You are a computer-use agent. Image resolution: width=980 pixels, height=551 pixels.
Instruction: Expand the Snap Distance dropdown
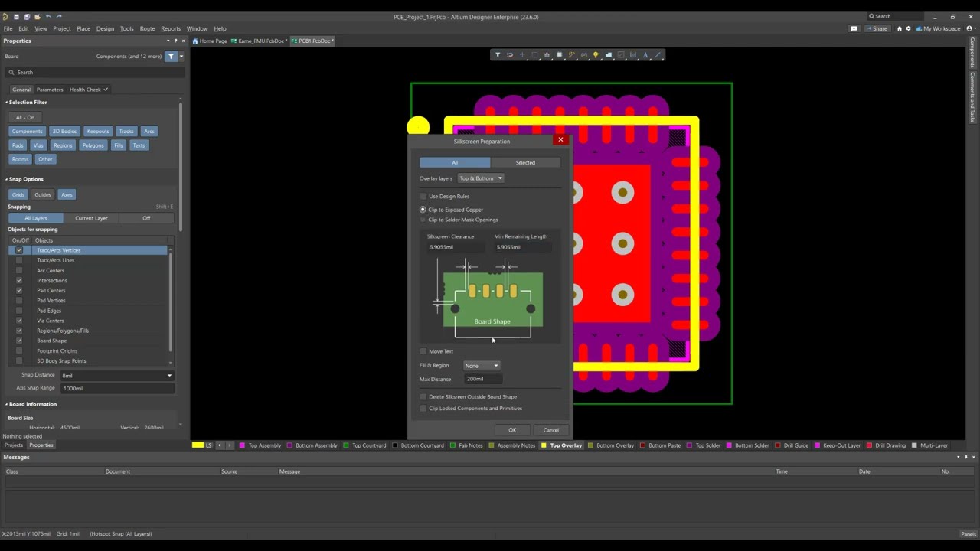coord(169,376)
